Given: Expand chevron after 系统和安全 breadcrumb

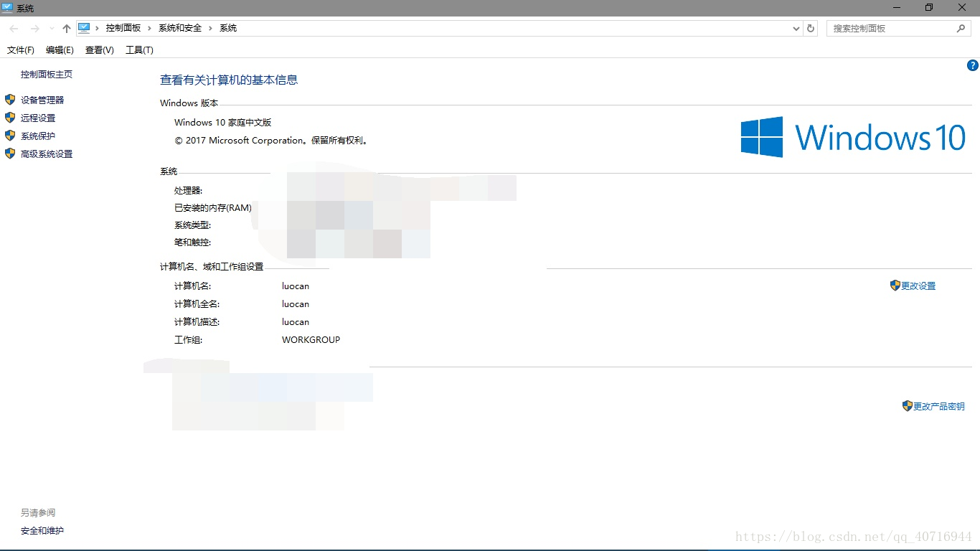Looking at the screenshot, I should click(211, 28).
